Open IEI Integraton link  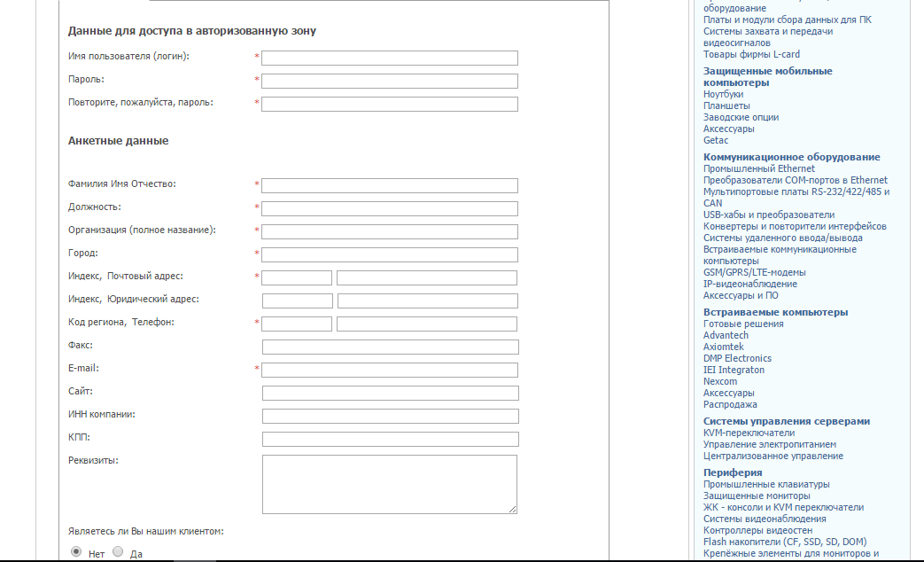(734, 370)
